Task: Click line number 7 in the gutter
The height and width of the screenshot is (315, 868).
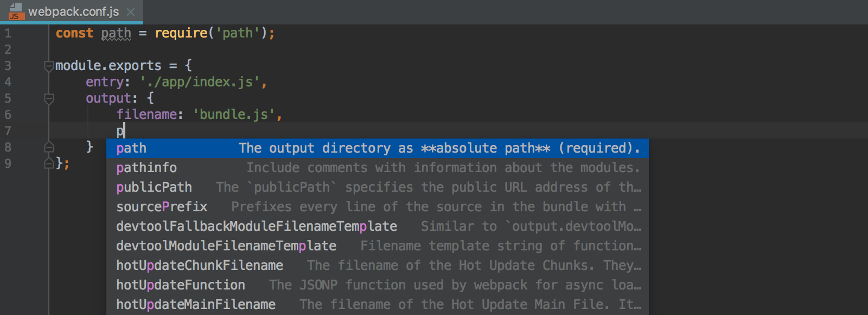Action: (x=8, y=131)
